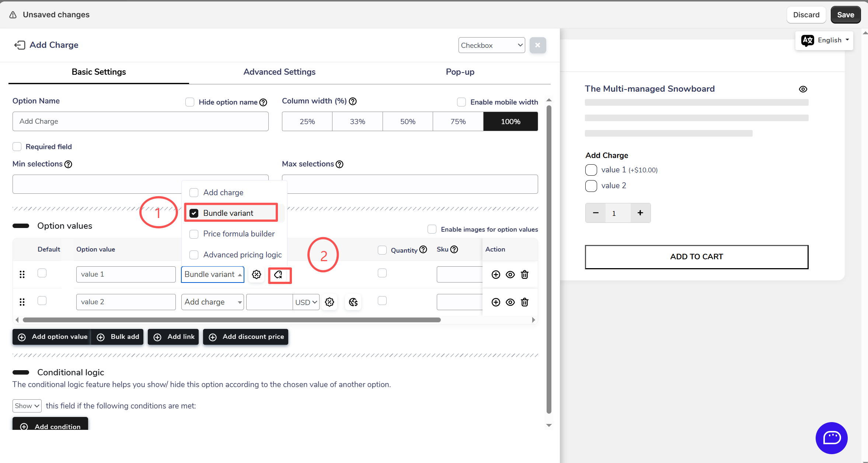The width and height of the screenshot is (868, 463).
Task: Switch to Advanced Settings tab
Action: point(279,72)
